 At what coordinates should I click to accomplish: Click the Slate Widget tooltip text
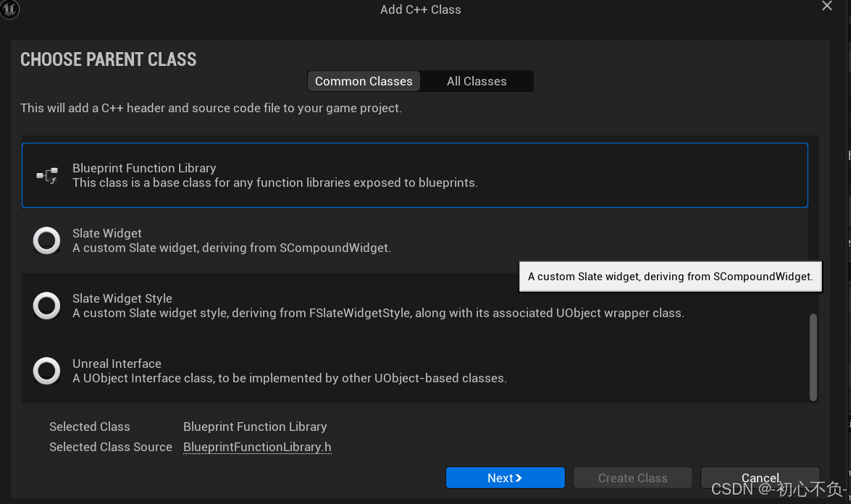point(670,277)
